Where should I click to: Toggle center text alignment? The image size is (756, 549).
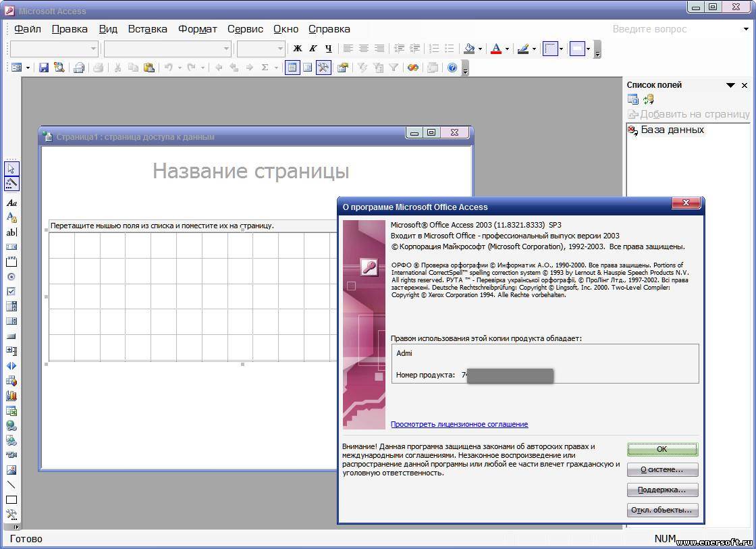364,48
